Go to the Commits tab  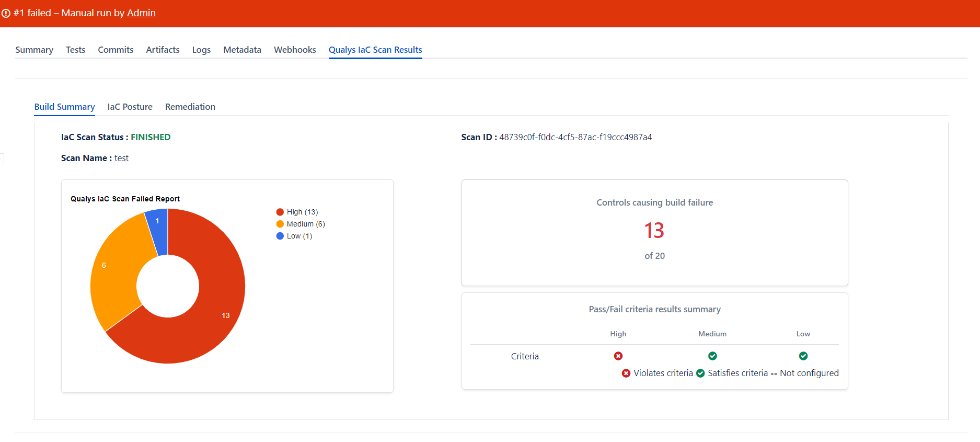[116, 50]
